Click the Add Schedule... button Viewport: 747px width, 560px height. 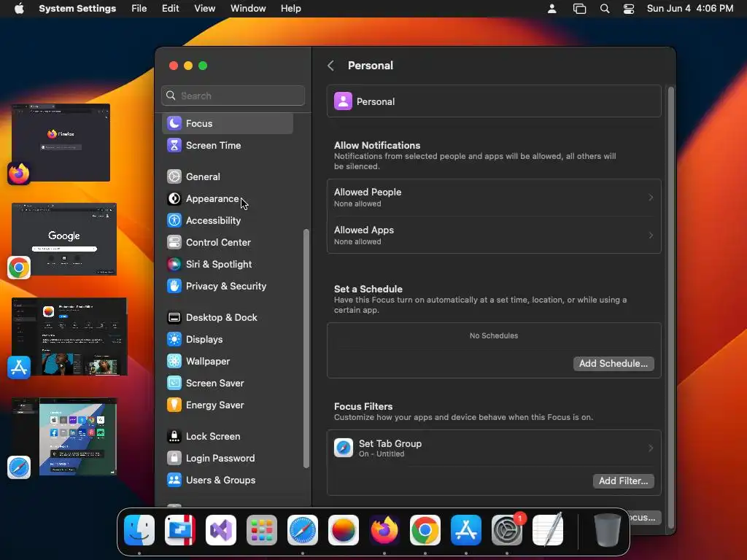click(614, 363)
